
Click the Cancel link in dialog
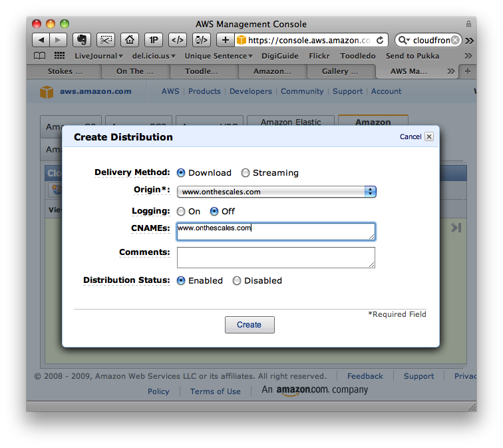click(x=411, y=136)
